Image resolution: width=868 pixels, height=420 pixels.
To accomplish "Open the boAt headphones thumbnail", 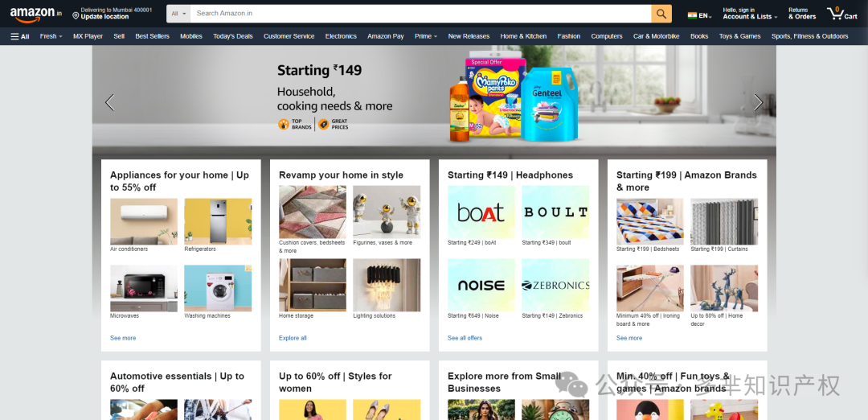I will pos(481,212).
